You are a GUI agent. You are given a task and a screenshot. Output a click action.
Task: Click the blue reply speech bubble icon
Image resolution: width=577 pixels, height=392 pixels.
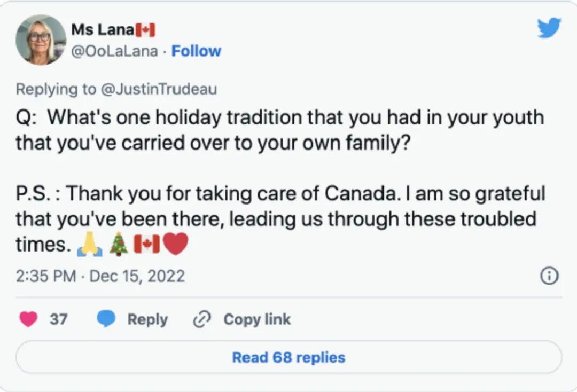[x=106, y=319]
